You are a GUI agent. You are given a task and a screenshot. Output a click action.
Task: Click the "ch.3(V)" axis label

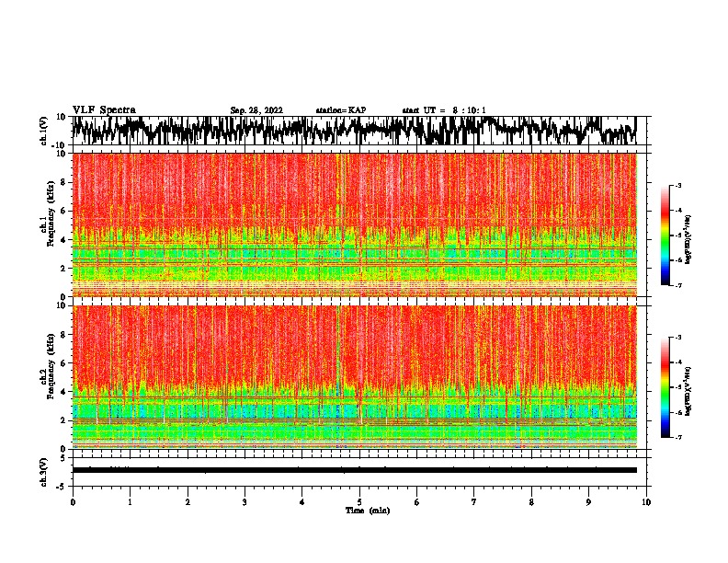tap(44, 473)
